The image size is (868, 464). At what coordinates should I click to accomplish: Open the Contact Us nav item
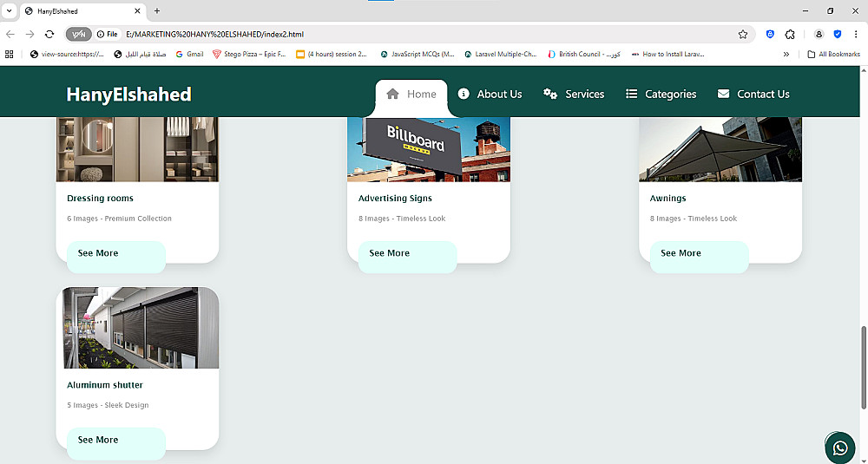[753, 94]
